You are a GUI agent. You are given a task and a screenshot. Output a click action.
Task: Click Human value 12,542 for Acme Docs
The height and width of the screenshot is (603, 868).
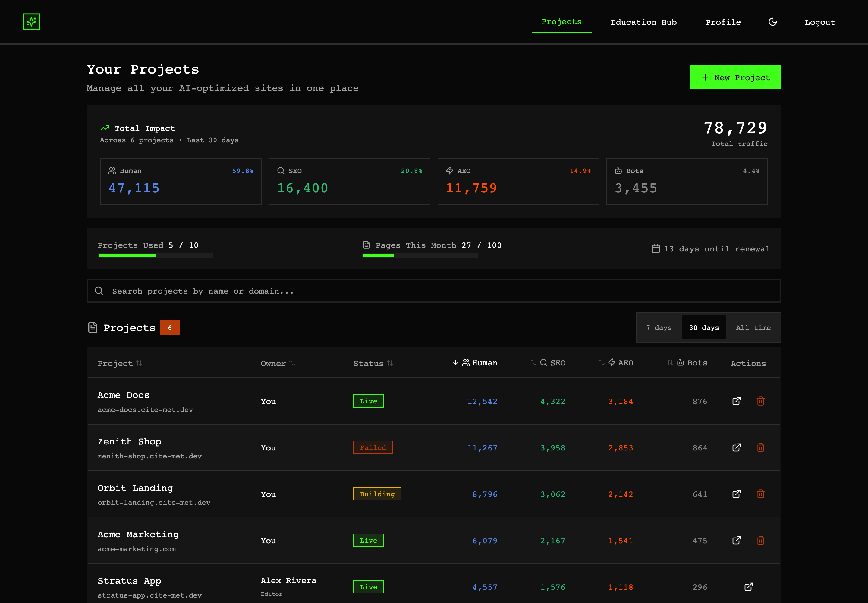pyautogui.click(x=482, y=402)
